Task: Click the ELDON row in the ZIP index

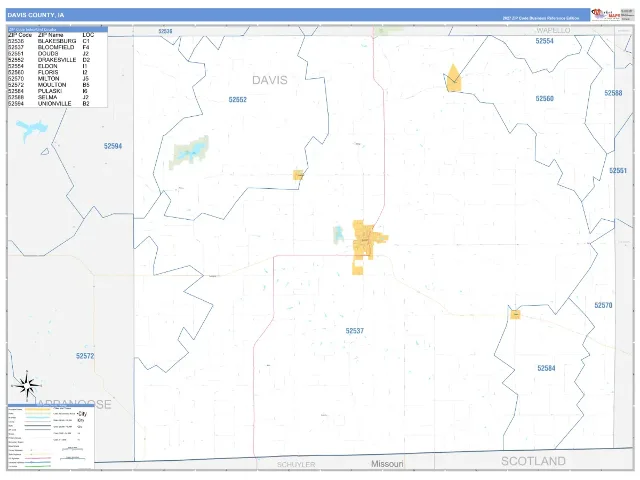Action: (51, 66)
